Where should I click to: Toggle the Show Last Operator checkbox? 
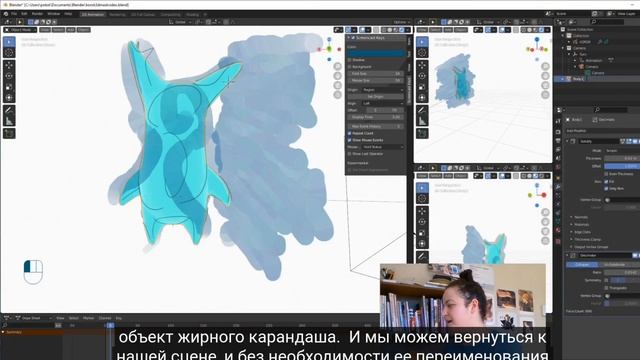(349, 154)
